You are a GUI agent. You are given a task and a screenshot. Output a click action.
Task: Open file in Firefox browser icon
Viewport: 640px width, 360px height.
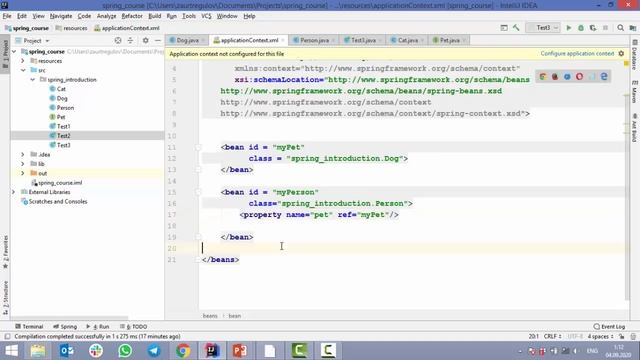click(x=555, y=76)
